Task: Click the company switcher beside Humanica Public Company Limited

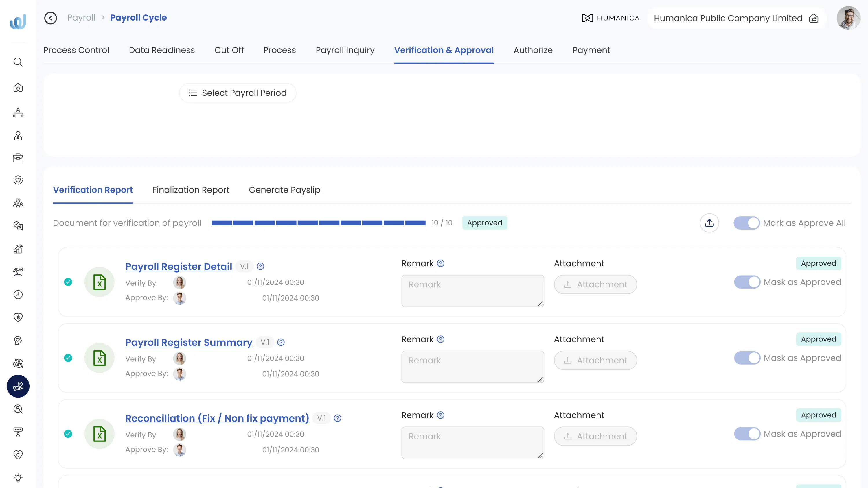Action: [x=814, y=18]
